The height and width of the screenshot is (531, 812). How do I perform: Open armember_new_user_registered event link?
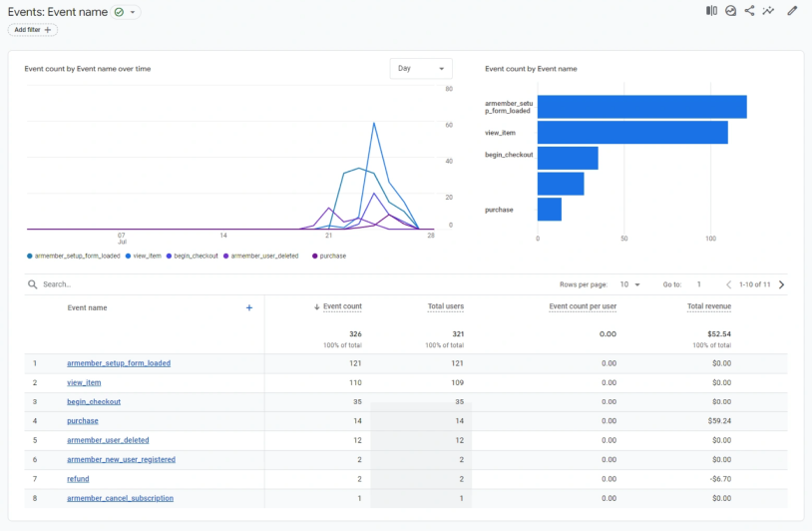pos(121,459)
